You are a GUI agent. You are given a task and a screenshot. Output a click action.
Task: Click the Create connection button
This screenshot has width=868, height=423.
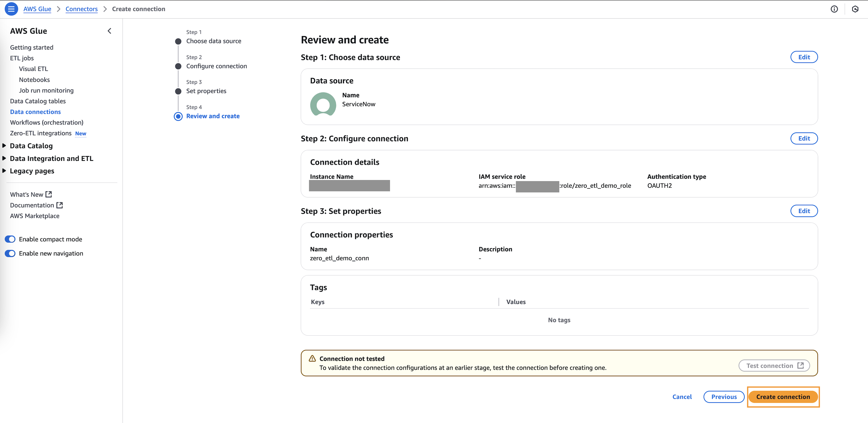point(783,397)
